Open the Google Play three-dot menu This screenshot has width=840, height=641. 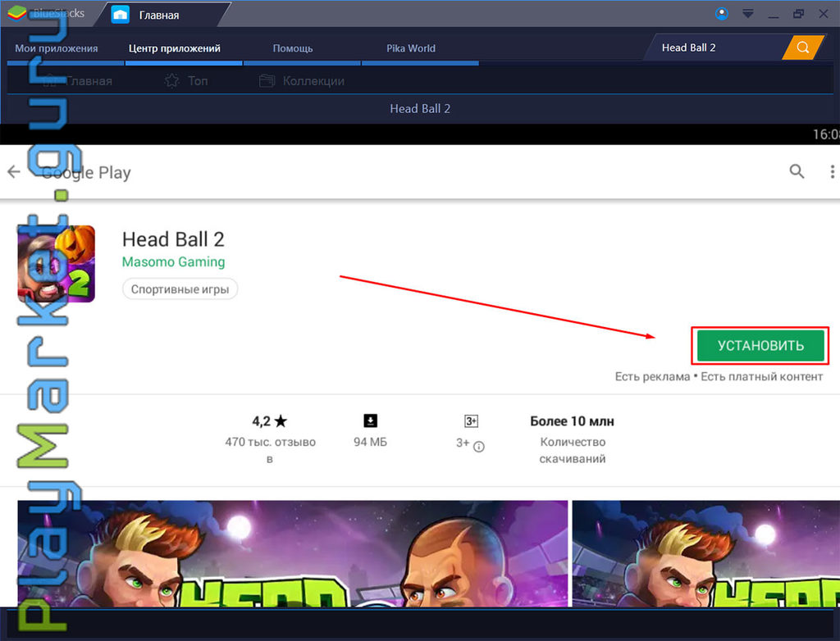point(832,171)
